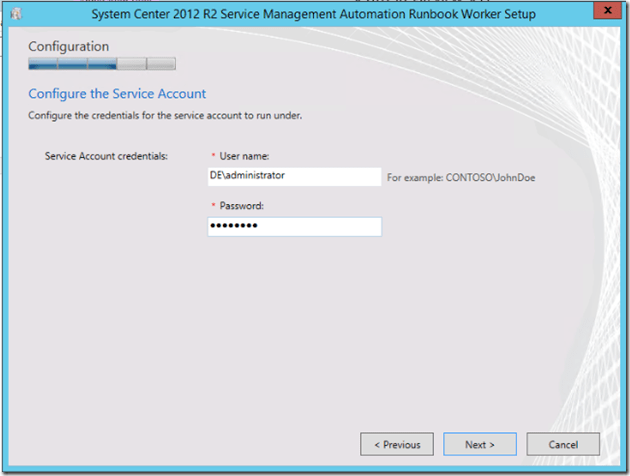The height and width of the screenshot is (476, 630).
Task: Click the User name input field
Action: coord(294,176)
